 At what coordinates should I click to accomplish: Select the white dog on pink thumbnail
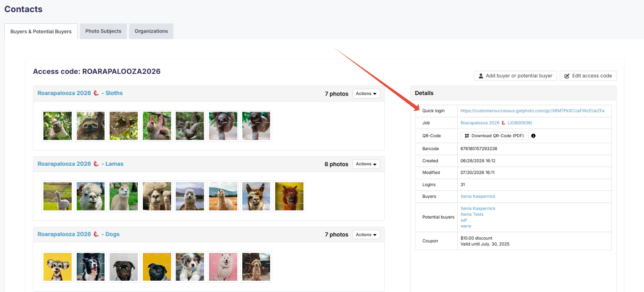click(x=223, y=267)
